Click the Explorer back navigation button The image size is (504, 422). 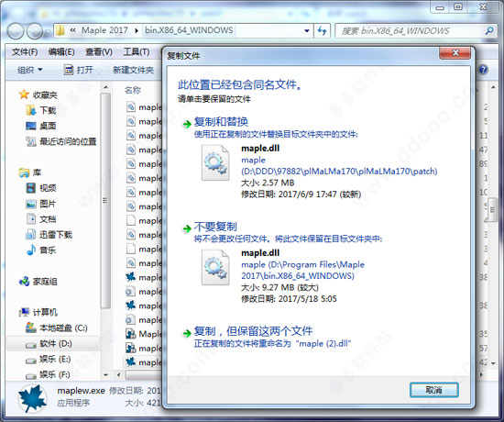click(x=15, y=31)
